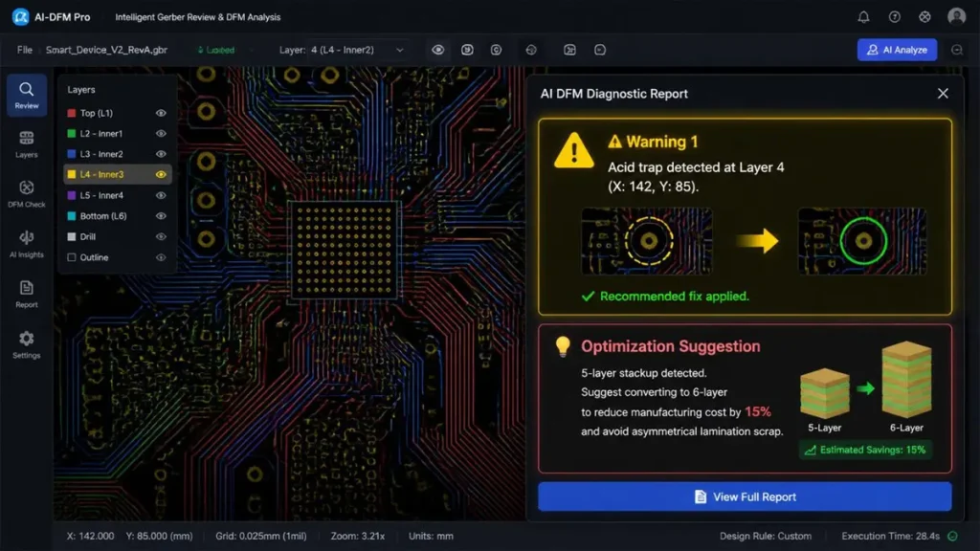
Task: Click the red Top (L1) color swatch
Action: coord(71,113)
